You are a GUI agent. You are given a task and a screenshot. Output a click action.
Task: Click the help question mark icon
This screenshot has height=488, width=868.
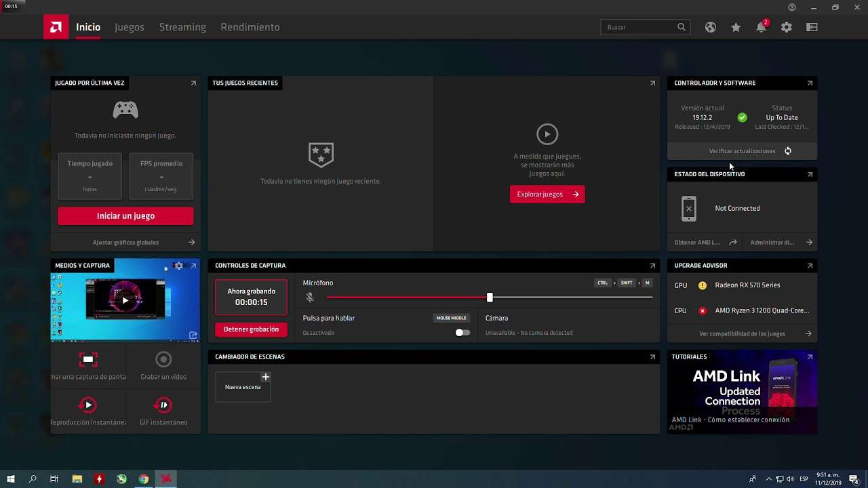792,7
